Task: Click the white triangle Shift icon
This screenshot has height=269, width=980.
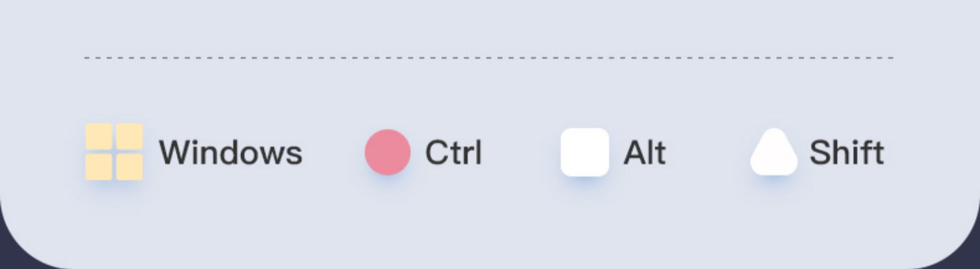Action: pyautogui.click(x=774, y=154)
